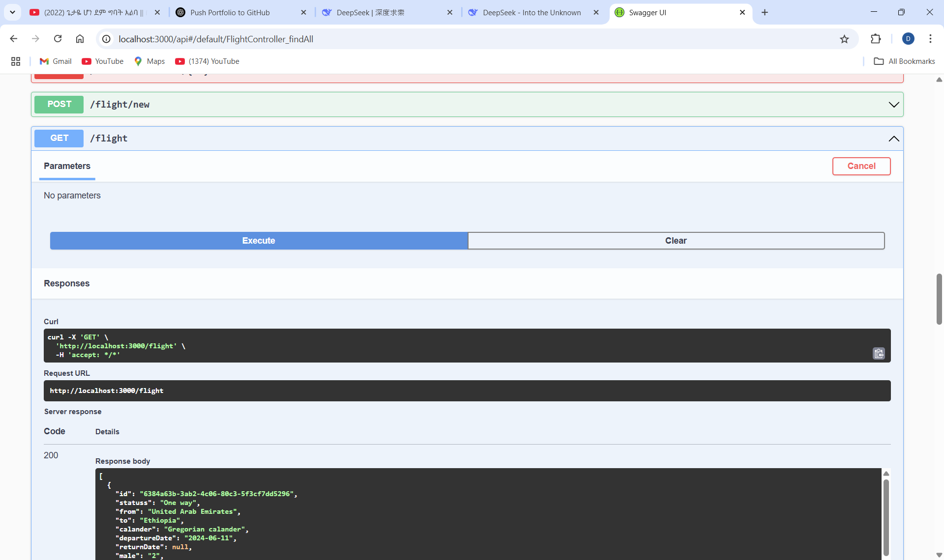Image resolution: width=944 pixels, height=560 pixels.
Task: Click the curl command text block
Action: pyautogui.click(x=467, y=346)
